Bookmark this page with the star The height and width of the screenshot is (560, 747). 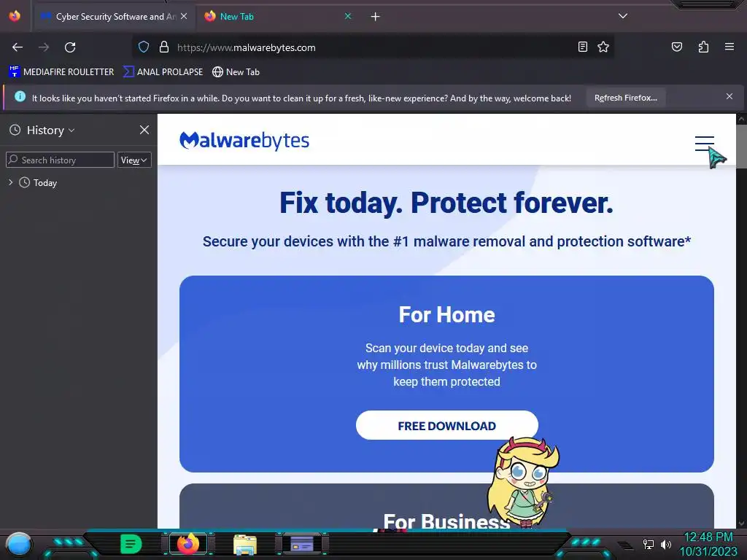(603, 47)
